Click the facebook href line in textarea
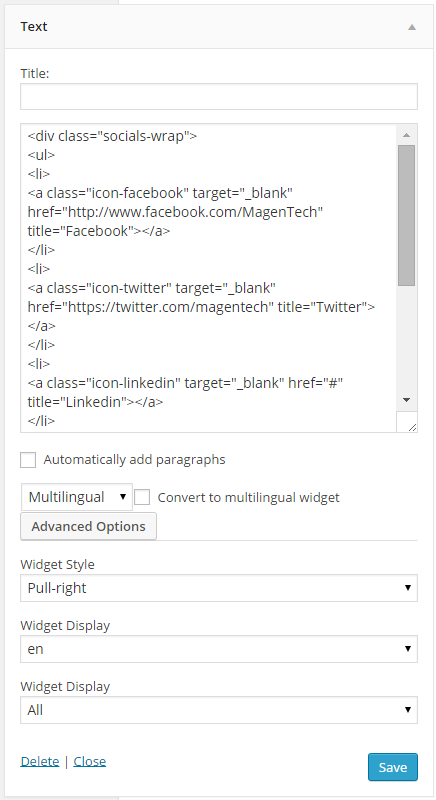This screenshot has width=436, height=800. pos(175,212)
